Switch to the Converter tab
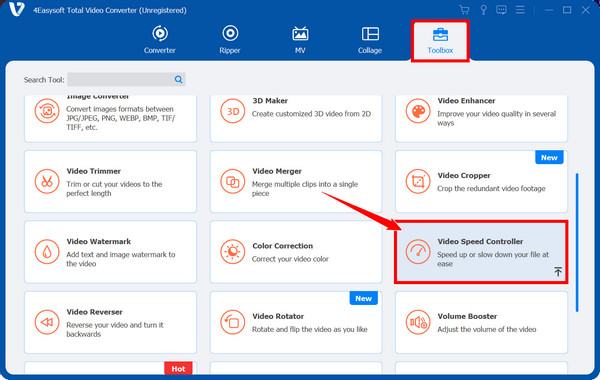 pos(160,40)
